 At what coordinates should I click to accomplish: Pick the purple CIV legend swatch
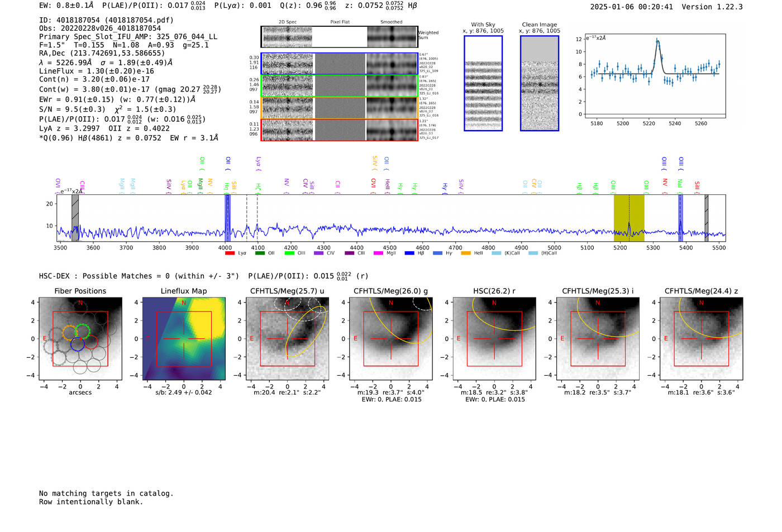(x=319, y=253)
